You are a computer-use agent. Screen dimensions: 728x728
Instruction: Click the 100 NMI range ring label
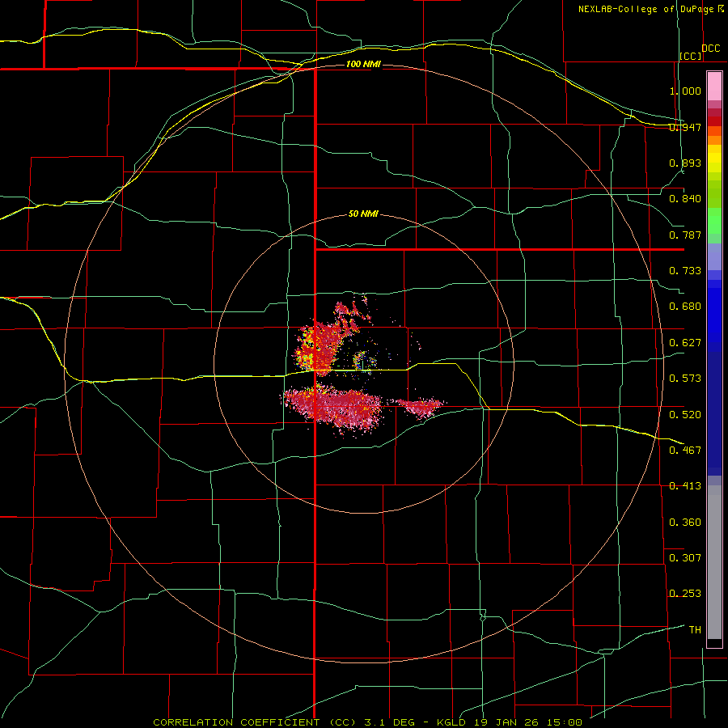(363, 64)
